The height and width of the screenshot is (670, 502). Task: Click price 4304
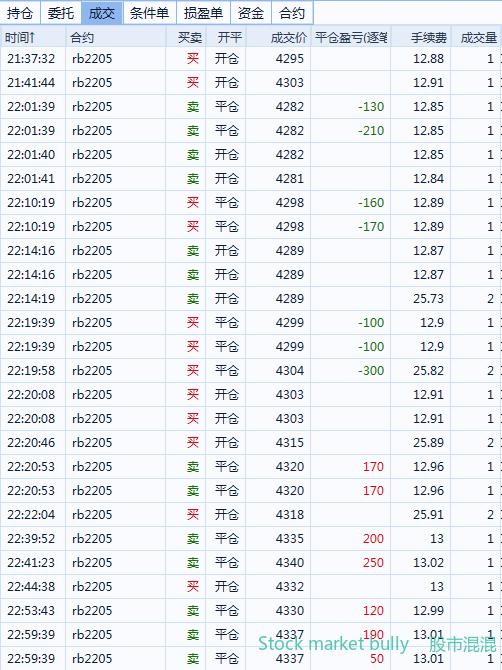[x=290, y=370]
